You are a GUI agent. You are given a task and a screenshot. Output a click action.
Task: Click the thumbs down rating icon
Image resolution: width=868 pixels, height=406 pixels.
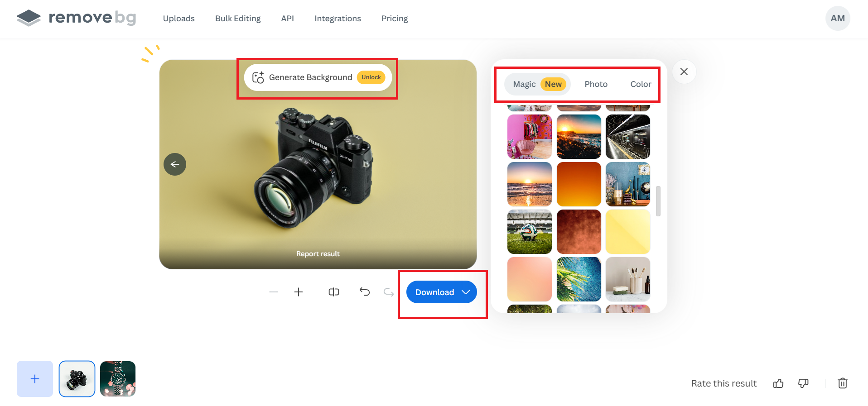tap(803, 384)
